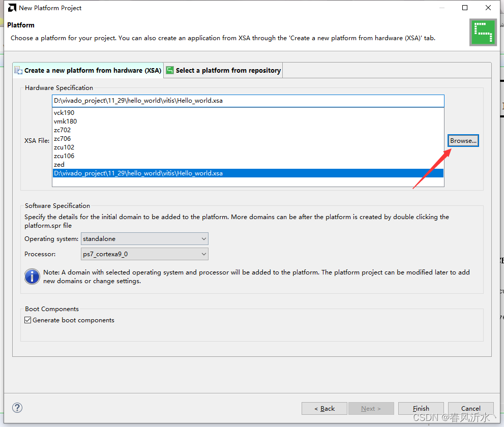
Task: Click the green repository tab icon
Action: click(170, 70)
